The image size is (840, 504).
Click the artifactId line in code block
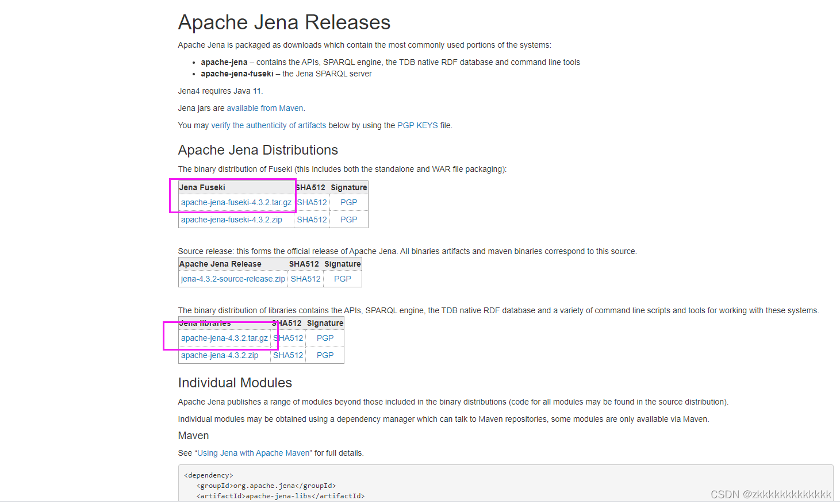pyautogui.click(x=281, y=496)
